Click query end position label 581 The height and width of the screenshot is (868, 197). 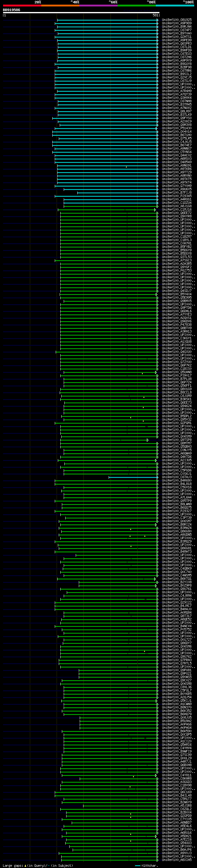155,15
